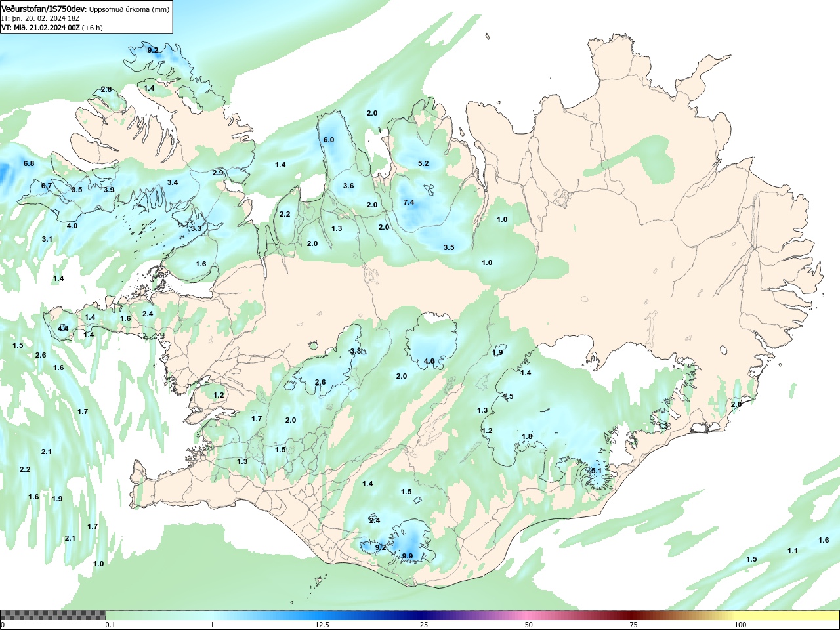Click the 12.5 tick label on the color scale
This screenshot has width=840, height=630.
[x=322, y=625]
